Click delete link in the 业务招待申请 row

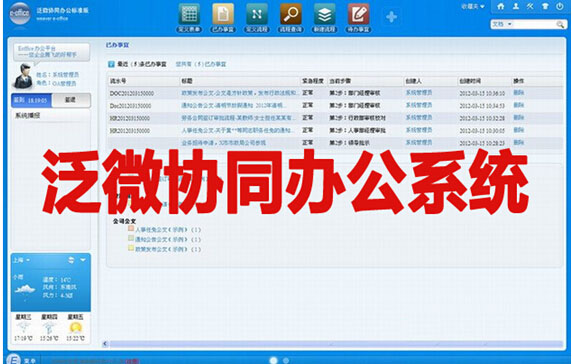coord(518,142)
